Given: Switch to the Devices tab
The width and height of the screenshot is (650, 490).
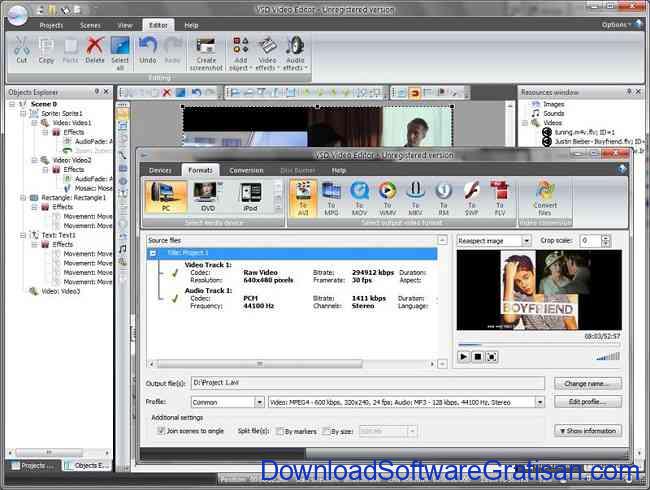Looking at the screenshot, I should (160, 170).
